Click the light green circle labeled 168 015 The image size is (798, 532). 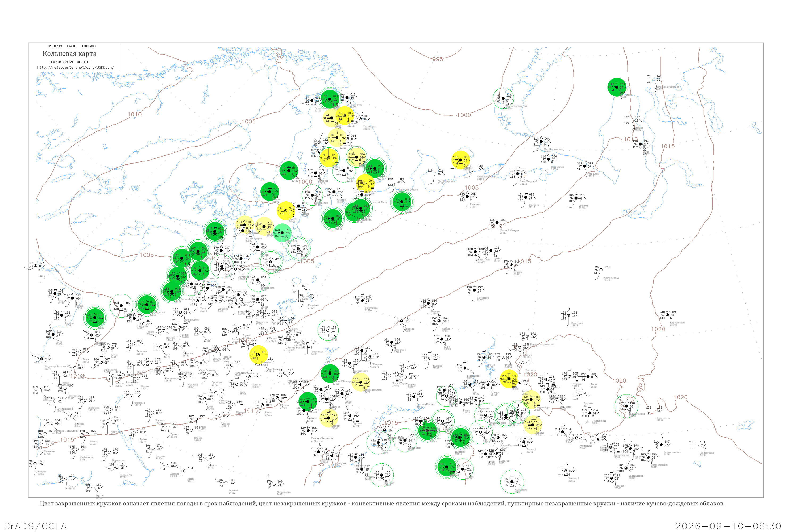282,233
